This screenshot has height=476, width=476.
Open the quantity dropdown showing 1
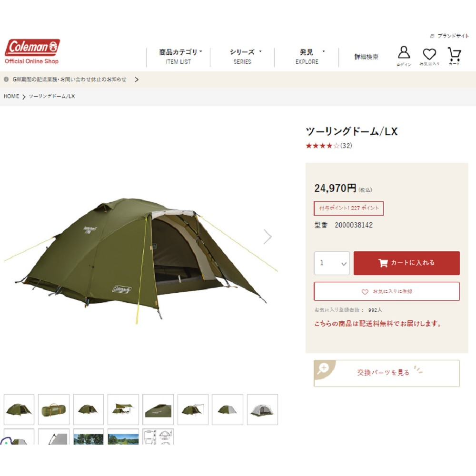click(332, 263)
